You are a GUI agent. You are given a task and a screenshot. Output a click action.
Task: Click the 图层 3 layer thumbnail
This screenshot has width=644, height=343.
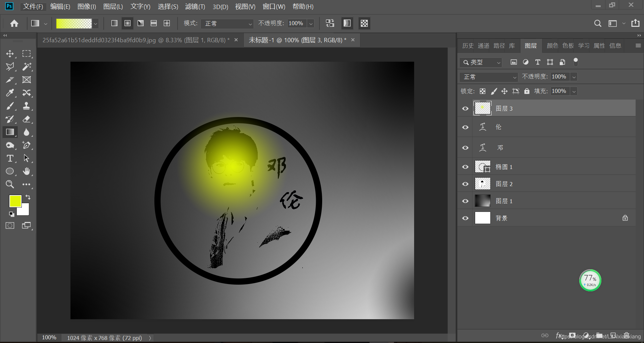[482, 108]
